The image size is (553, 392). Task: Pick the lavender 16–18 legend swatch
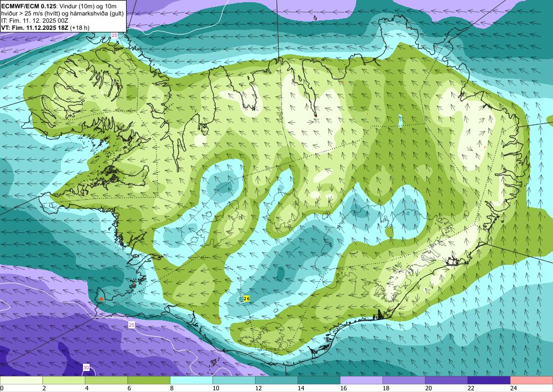tap(362, 380)
